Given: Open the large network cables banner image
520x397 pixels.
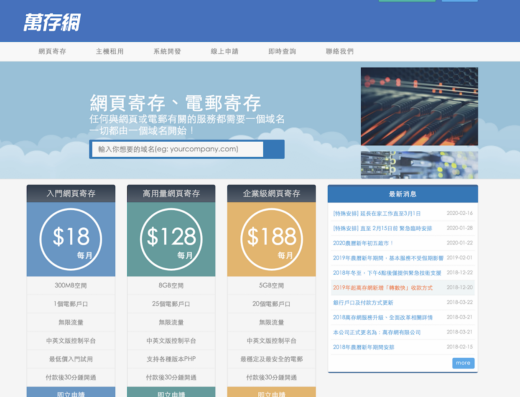Looking at the screenshot, I should point(419,106).
